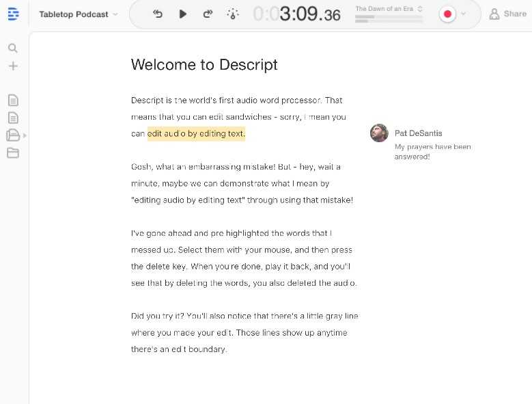Click paragraph starting 'Did you try it?'

tap(244, 332)
